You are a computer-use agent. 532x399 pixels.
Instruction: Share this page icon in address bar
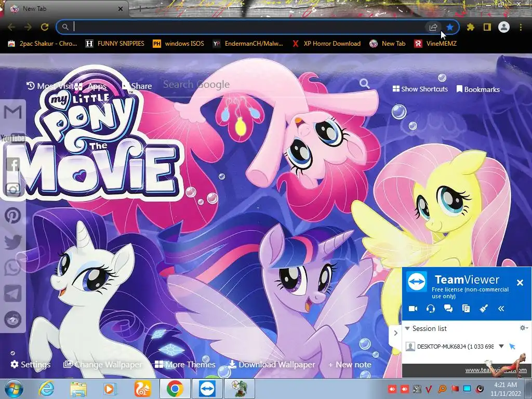[433, 27]
